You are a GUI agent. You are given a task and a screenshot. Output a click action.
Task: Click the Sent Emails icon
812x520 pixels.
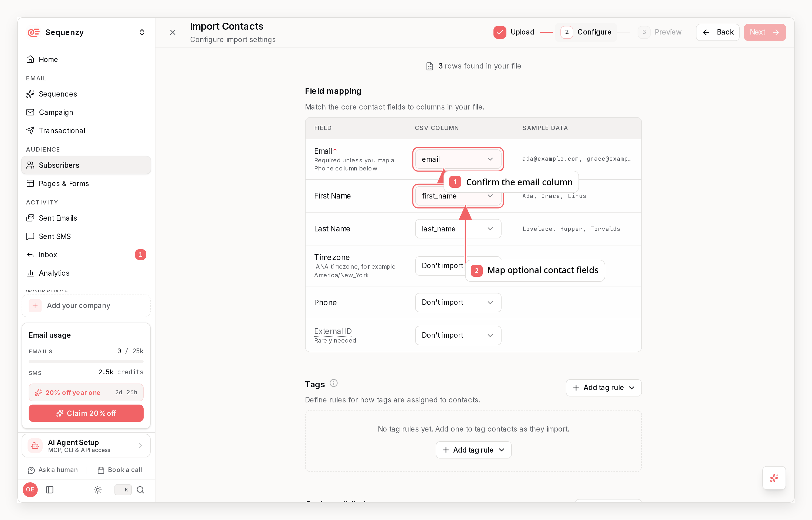31,218
